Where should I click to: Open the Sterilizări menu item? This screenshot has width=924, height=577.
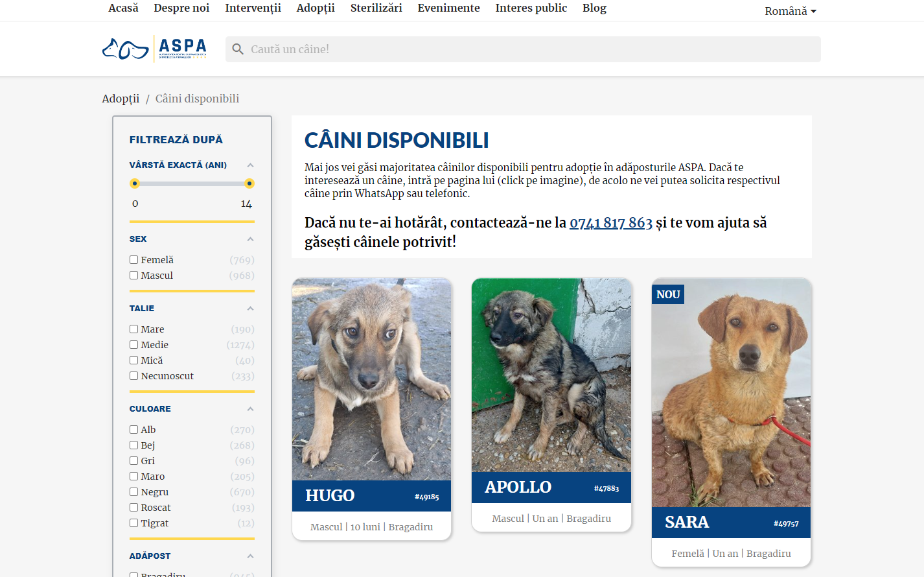click(x=376, y=8)
